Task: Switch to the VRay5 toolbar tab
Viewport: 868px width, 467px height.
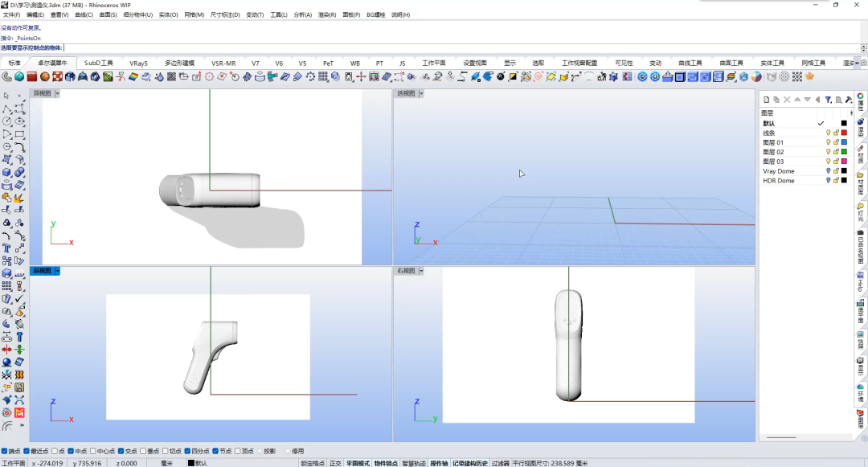Action: click(x=138, y=63)
